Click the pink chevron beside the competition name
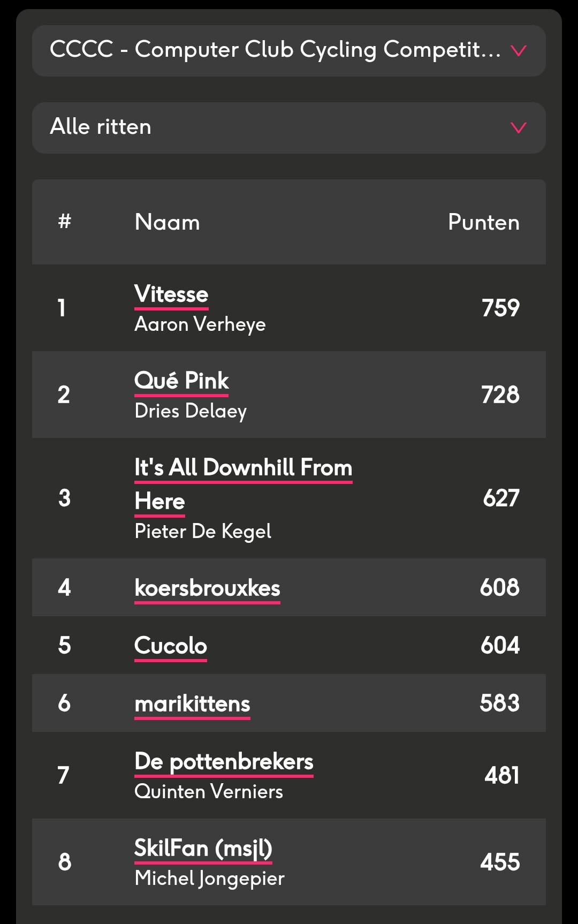Image resolution: width=578 pixels, height=924 pixels. coord(519,51)
